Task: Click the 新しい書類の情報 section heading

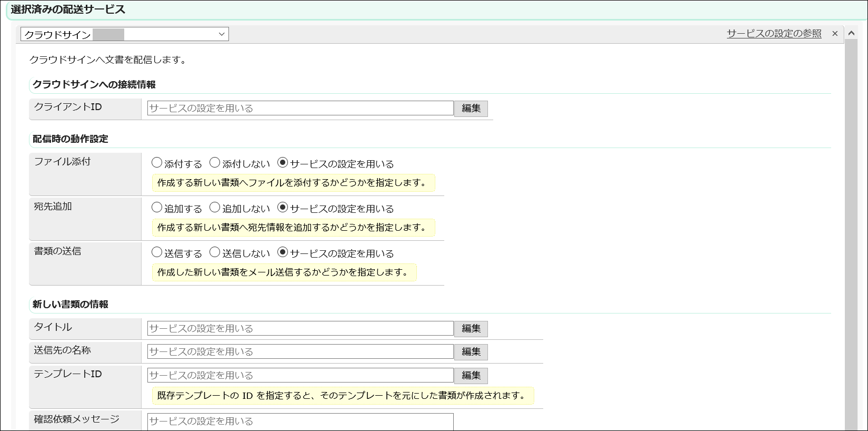Action: 71,304
